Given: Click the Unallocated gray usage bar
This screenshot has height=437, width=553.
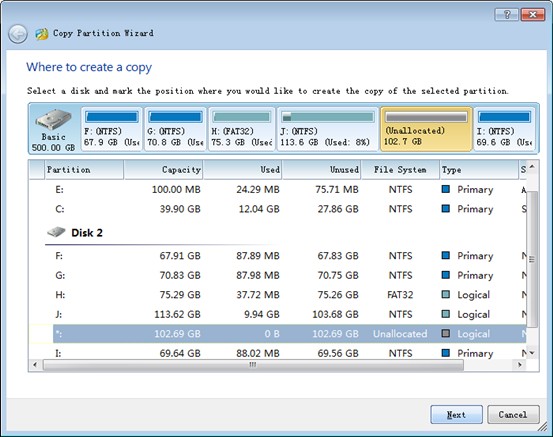Looking at the screenshot, I should pos(426,117).
